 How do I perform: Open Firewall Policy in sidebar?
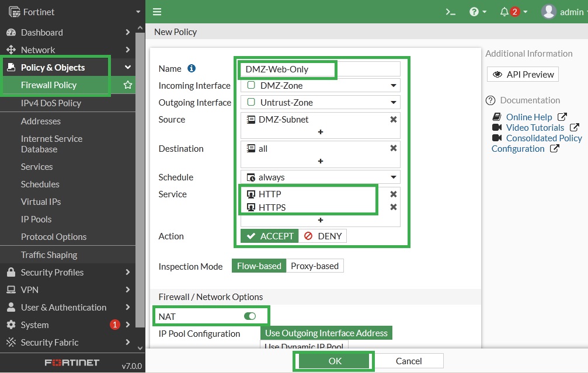(48, 85)
